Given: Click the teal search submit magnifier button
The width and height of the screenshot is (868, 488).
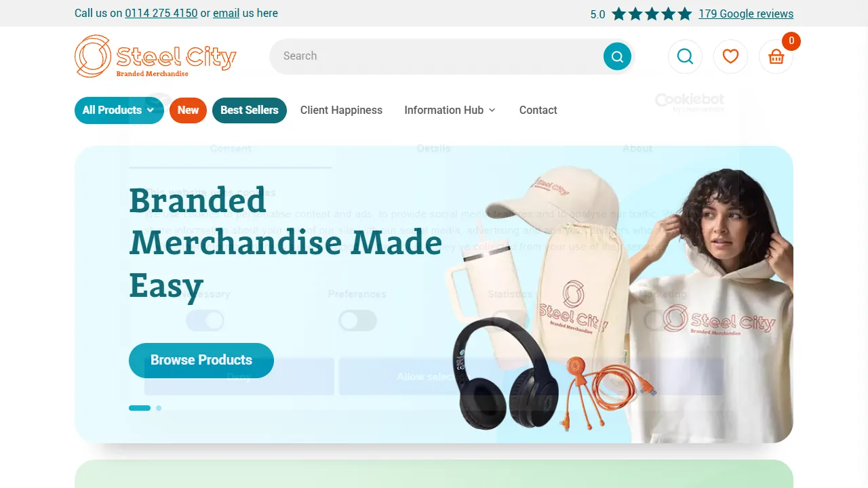Looking at the screenshot, I should coord(617,56).
